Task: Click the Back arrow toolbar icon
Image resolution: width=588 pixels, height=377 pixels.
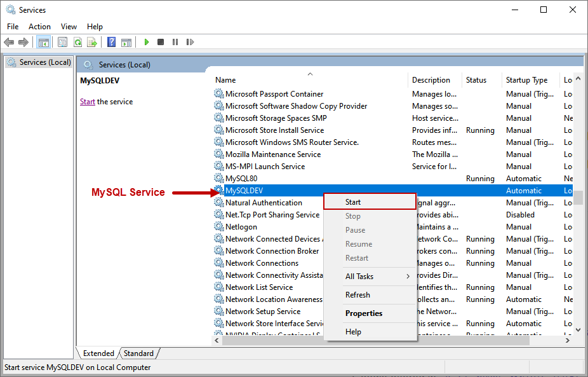Action: 9,42
